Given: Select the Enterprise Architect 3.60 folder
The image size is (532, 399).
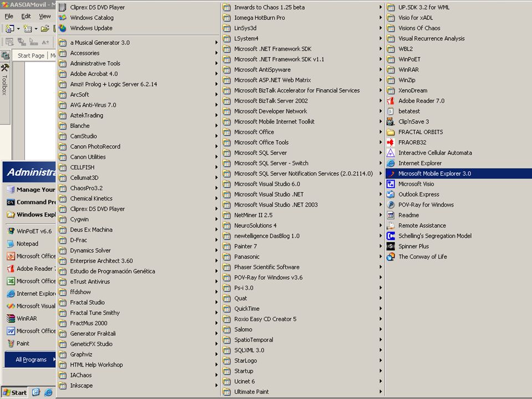Looking at the screenshot, I should pos(138,261).
